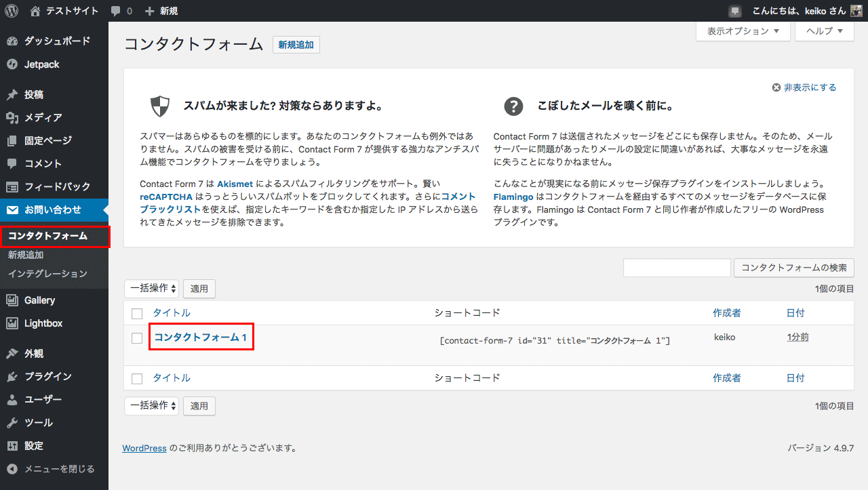Open the lower 一括操作 bulk action dropdown
The image size is (868, 490).
tap(151, 406)
